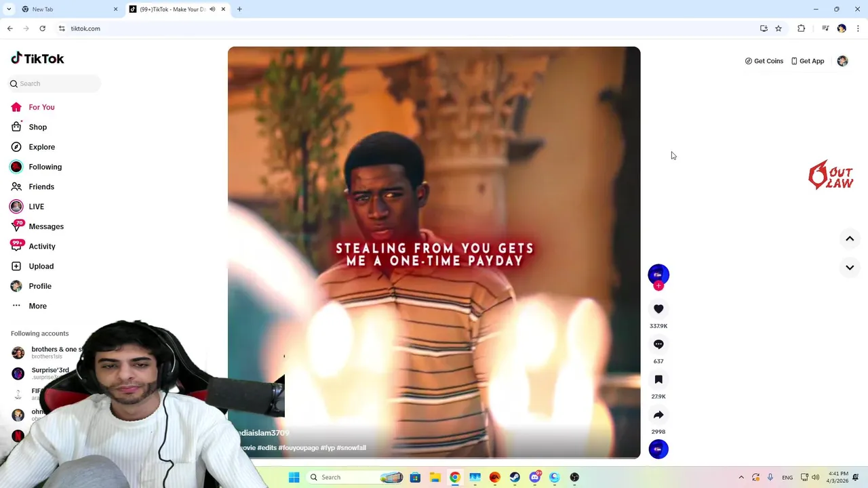868x488 pixels.
Task: Open the Chrome three-dot menu
Action: (858, 28)
